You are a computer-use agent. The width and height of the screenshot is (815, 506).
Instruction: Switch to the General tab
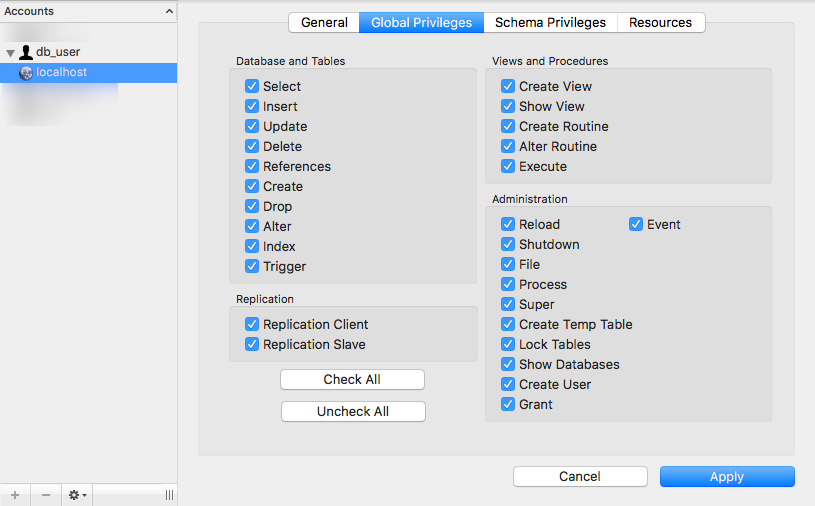(324, 22)
